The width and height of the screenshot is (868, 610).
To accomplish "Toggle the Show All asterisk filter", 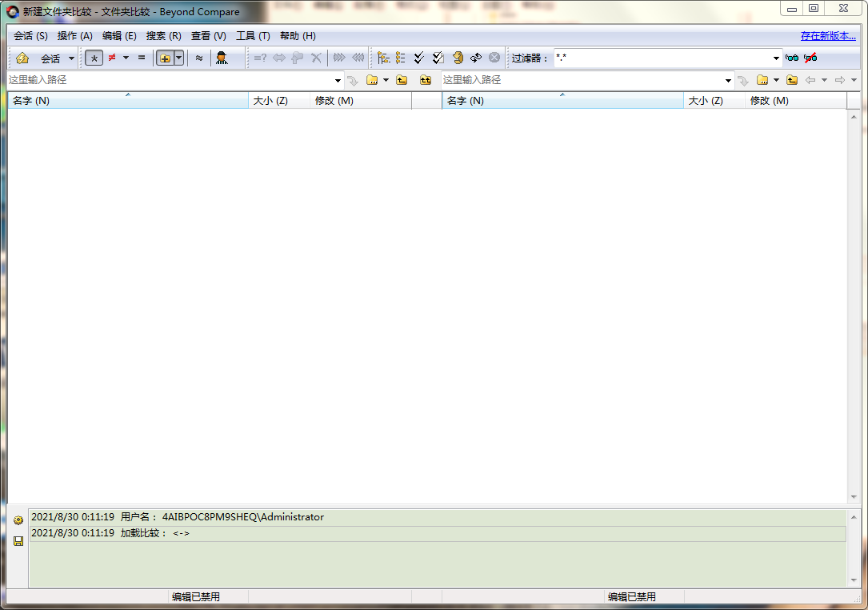I will click(94, 58).
